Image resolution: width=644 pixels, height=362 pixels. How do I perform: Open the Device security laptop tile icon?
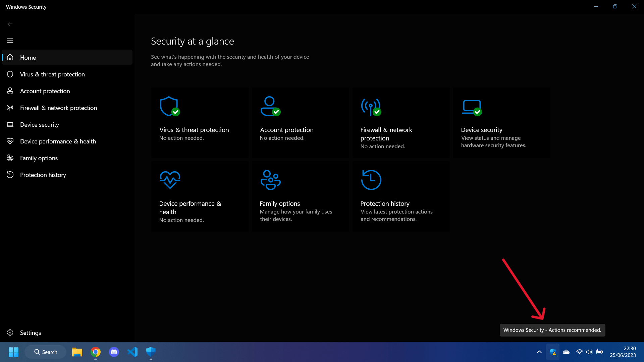click(472, 107)
